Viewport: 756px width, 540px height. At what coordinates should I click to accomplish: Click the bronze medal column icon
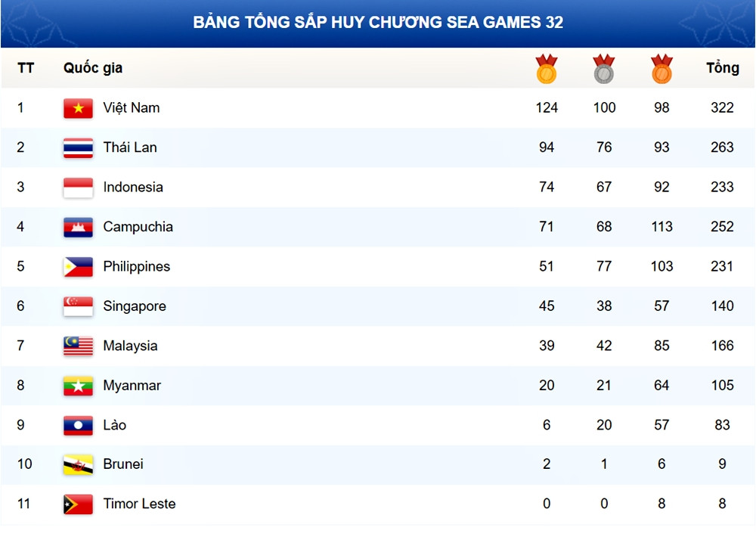(x=661, y=69)
